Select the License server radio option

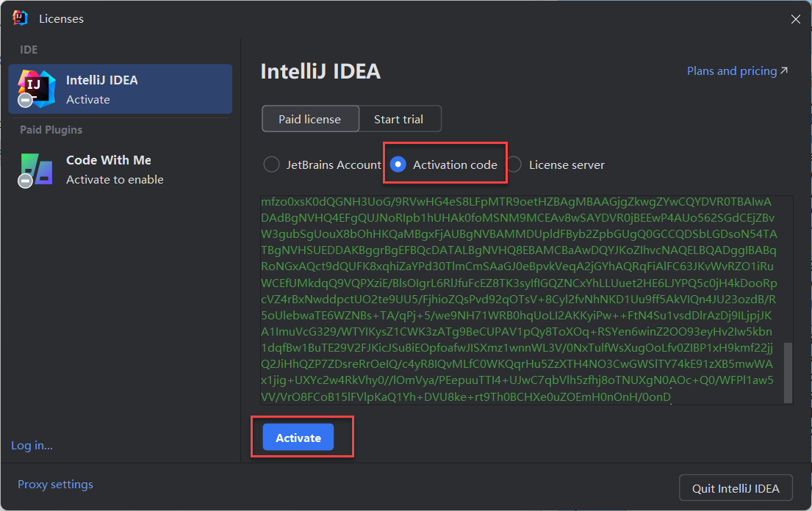click(x=514, y=164)
